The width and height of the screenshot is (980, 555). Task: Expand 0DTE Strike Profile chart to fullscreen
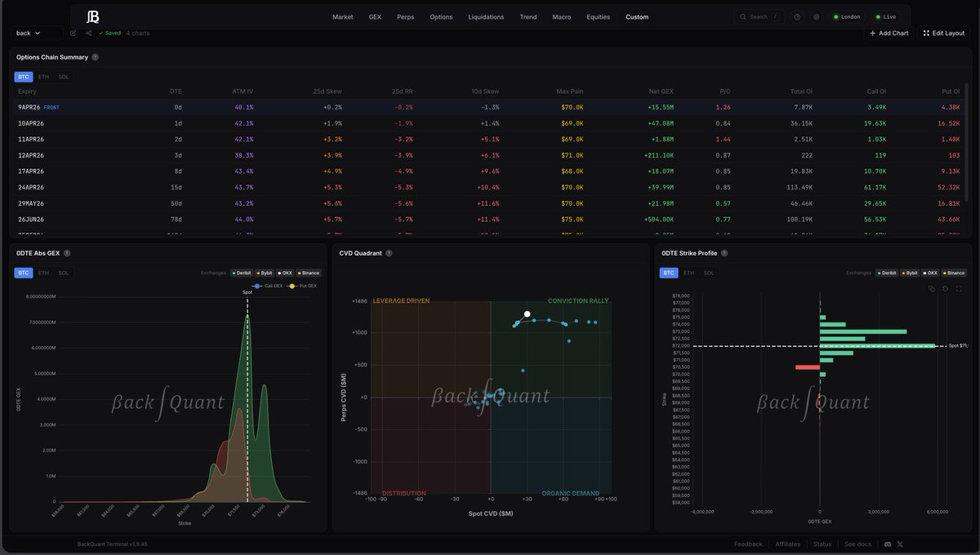[x=958, y=288]
